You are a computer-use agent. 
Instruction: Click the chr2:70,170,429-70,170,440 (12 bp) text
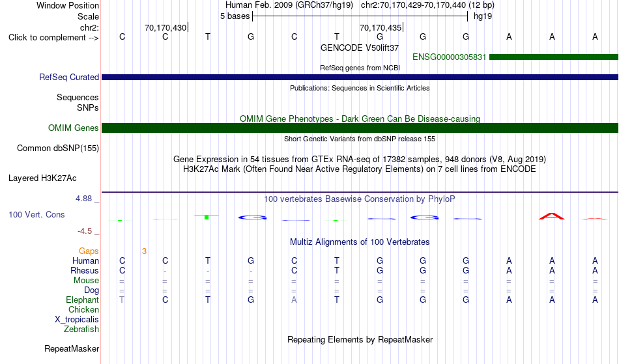click(427, 5)
